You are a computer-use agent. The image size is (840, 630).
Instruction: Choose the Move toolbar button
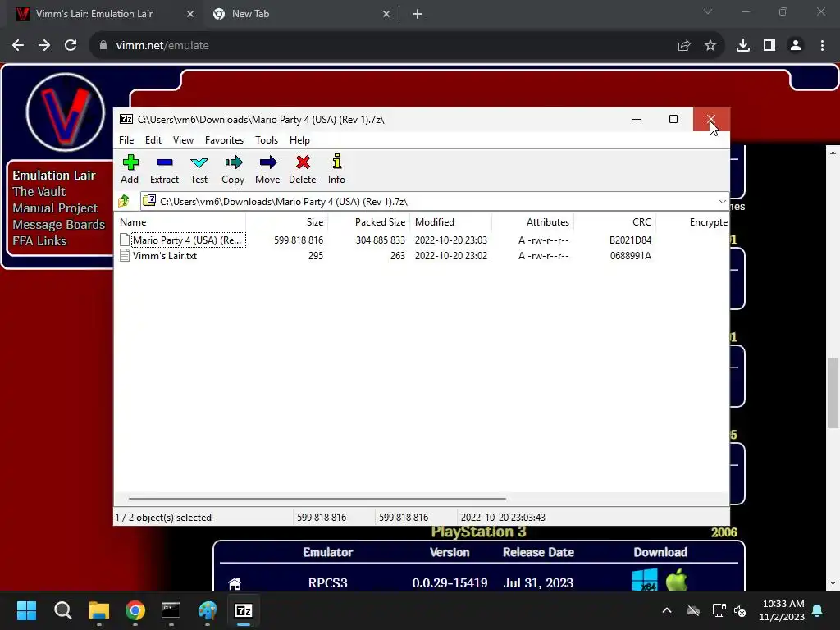(267, 169)
